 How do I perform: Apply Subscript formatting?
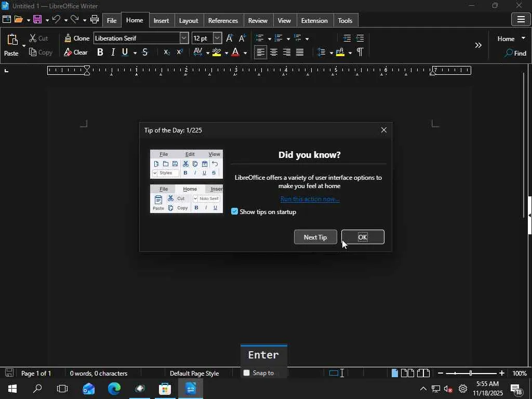(x=167, y=52)
